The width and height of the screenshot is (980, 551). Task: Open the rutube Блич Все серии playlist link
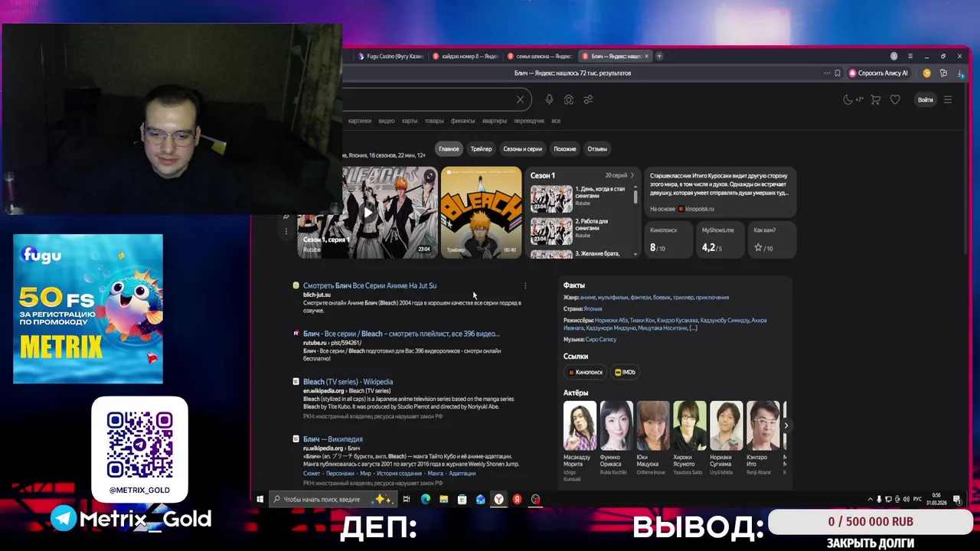pos(401,334)
